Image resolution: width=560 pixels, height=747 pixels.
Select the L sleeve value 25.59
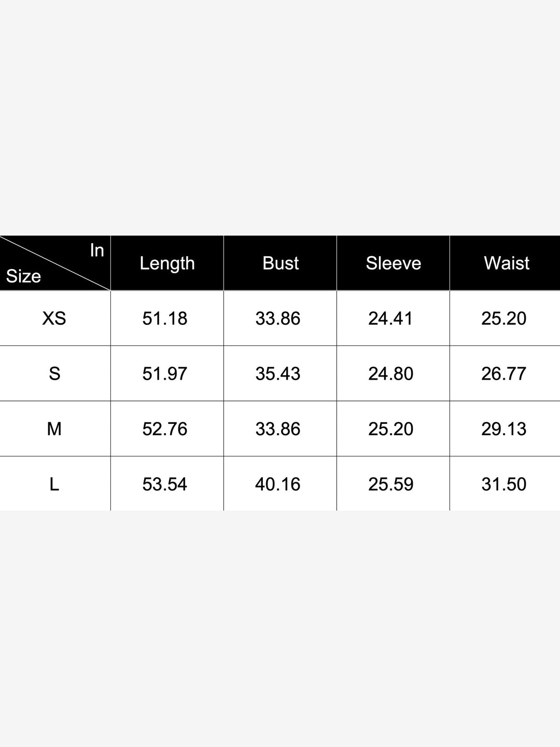pos(391,484)
